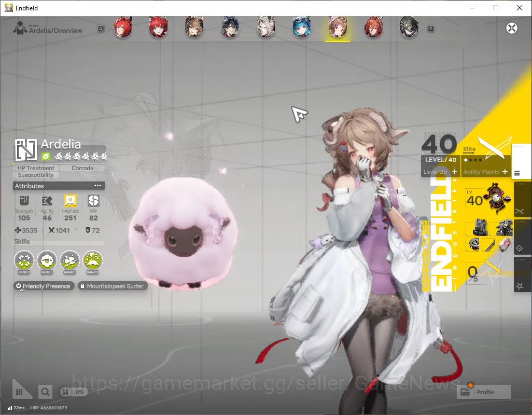This screenshot has width=532, height=415.
Task: Click the operator class emblem beside Ardelia
Action: click(x=26, y=149)
